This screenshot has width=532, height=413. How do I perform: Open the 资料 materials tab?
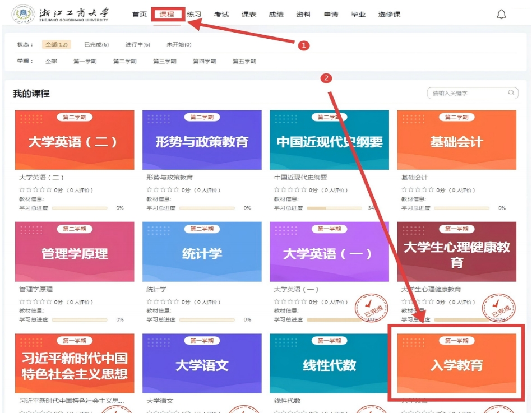303,14
